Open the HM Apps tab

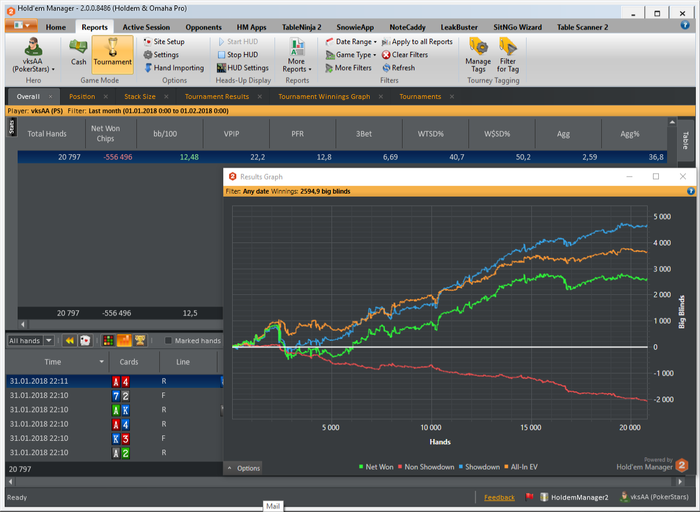click(x=251, y=27)
